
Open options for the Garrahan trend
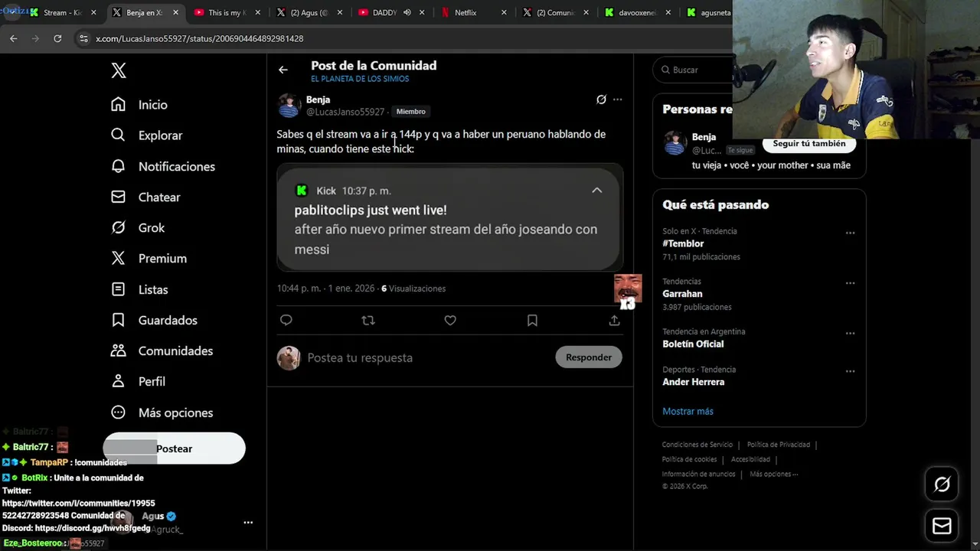850,283
